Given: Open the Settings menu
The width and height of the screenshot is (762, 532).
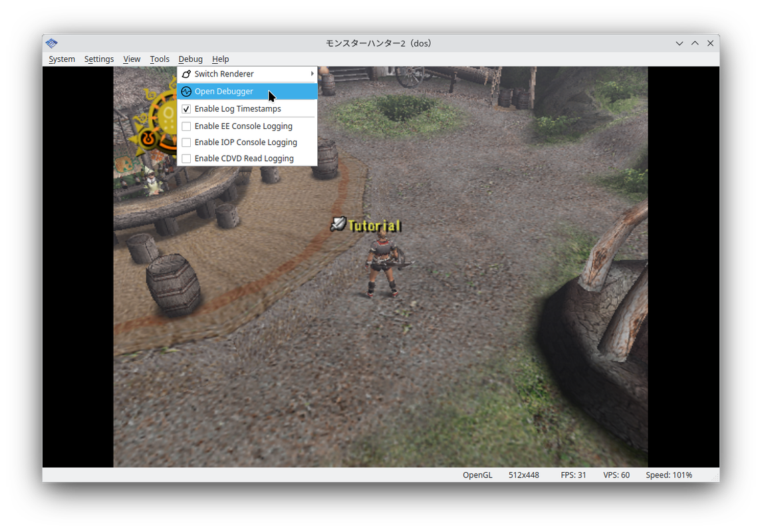Looking at the screenshot, I should pyautogui.click(x=98, y=59).
